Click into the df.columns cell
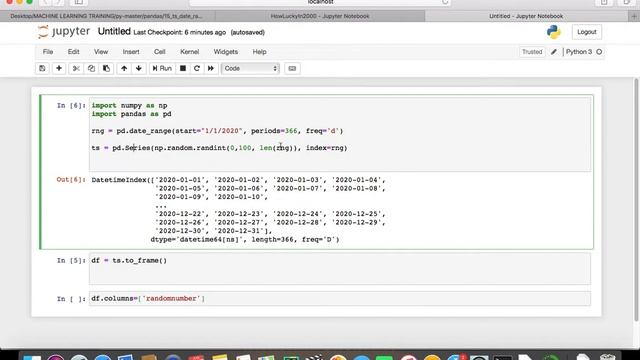The image size is (640, 360). pos(340,298)
